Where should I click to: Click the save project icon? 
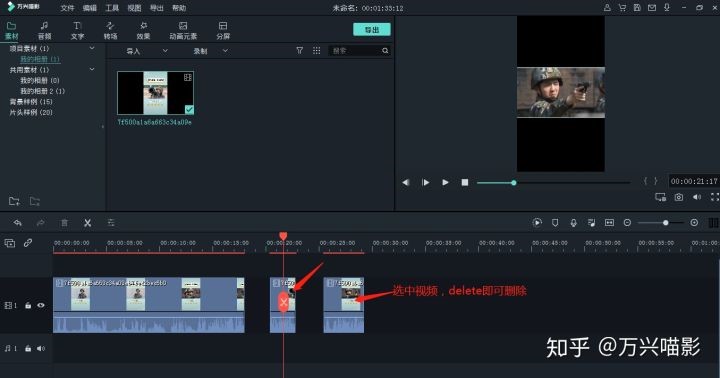pyautogui.click(x=637, y=8)
